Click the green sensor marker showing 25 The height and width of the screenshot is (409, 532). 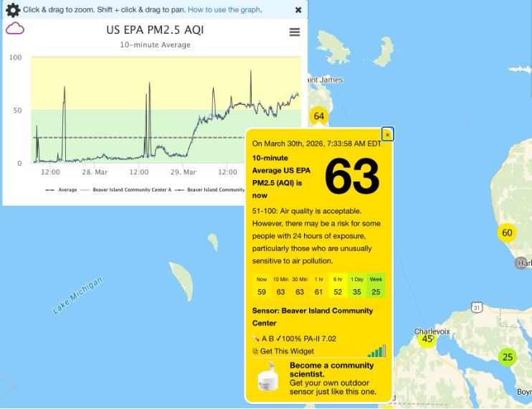click(x=508, y=357)
